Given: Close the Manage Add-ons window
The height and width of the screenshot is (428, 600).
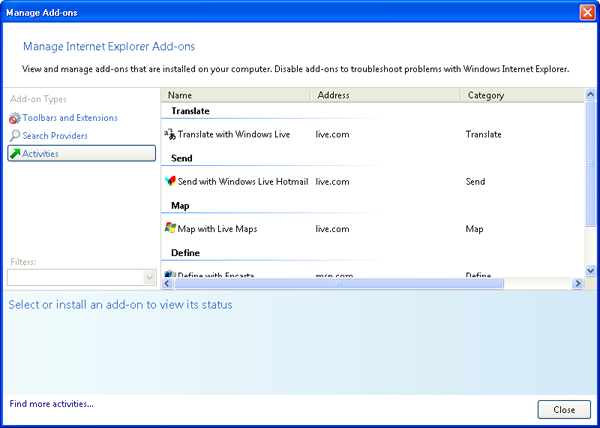Looking at the screenshot, I should click(x=587, y=13).
